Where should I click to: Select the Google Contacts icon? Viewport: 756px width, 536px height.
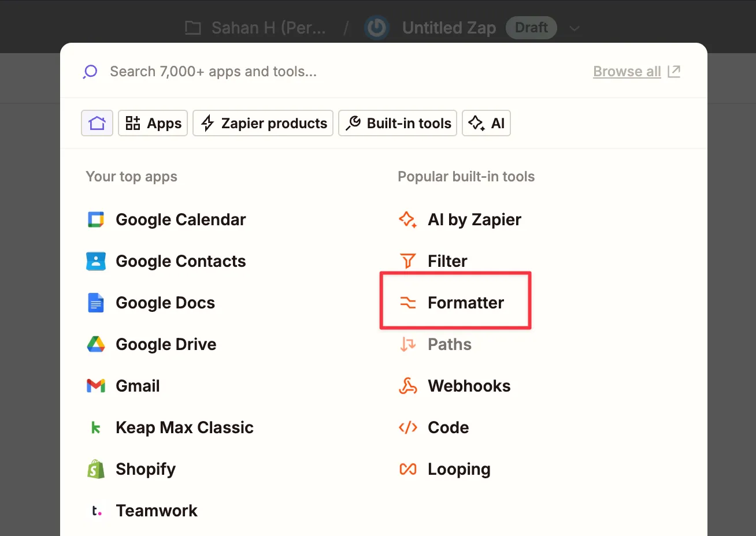point(95,261)
